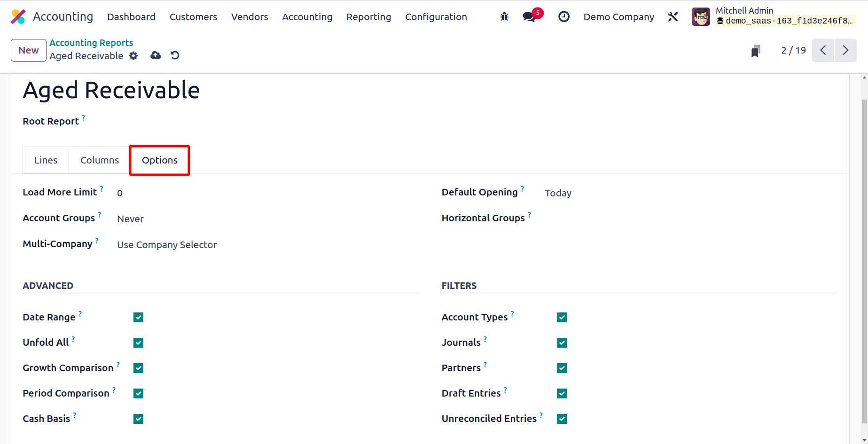Toggle the Unfold All checkbox
Image resolution: width=868 pixels, height=444 pixels.
pos(138,343)
